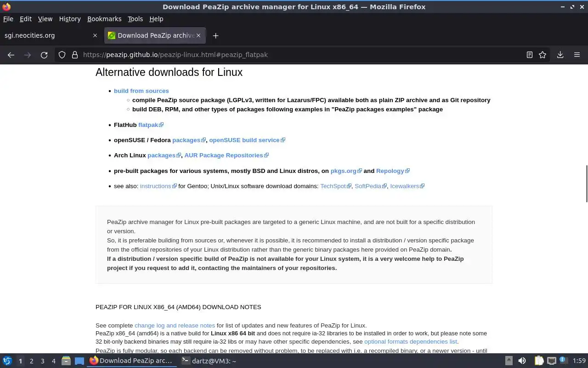Switch to workspace 2
588x368 pixels.
[x=31, y=361]
